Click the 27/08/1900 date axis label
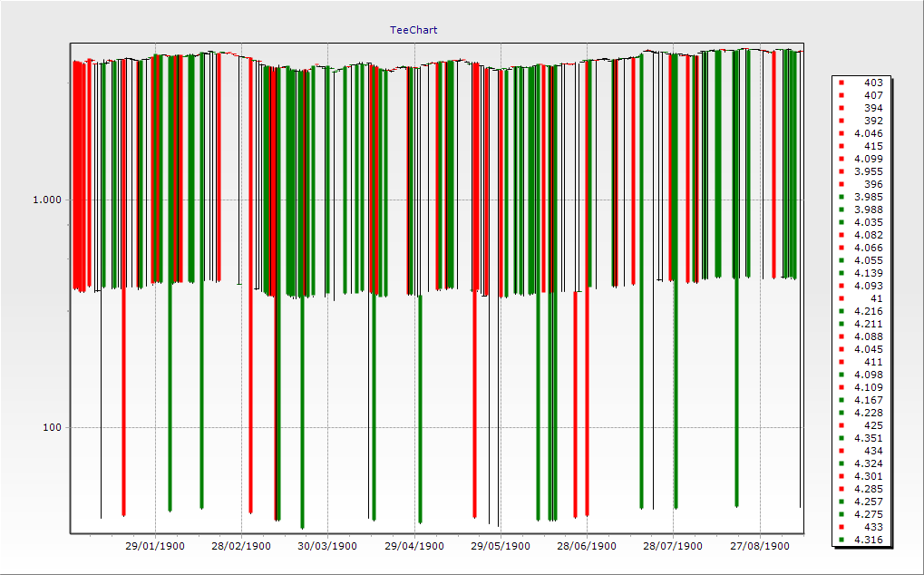Viewport: 924px width, 575px height. pyautogui.click(x=760, y=546)
